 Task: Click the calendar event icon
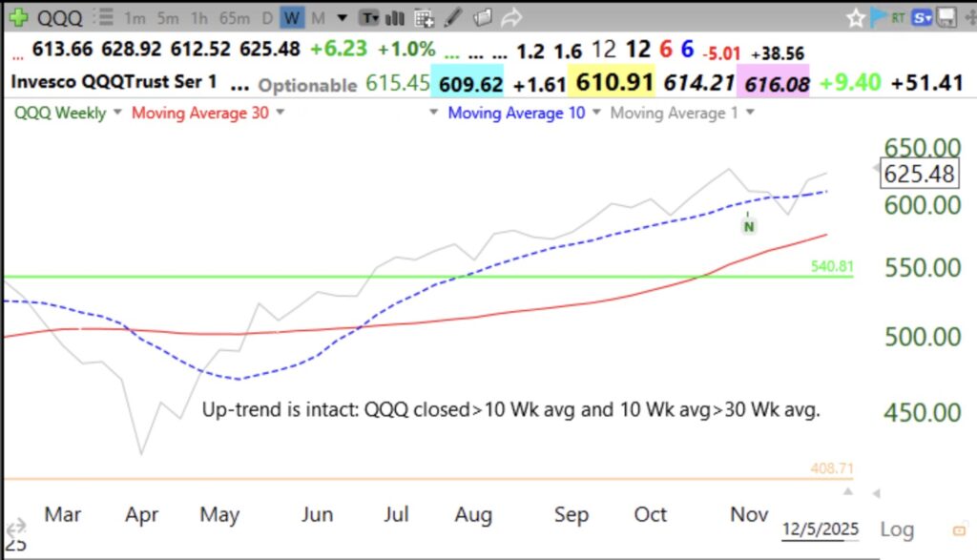pyautogui.click(x=425, y=16)
